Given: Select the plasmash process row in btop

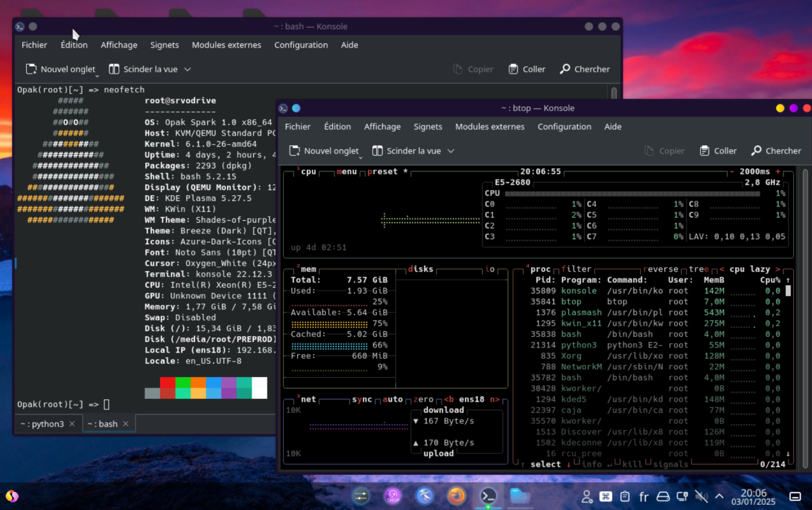Looking at the screenshot, I should [x=656, y=312].
